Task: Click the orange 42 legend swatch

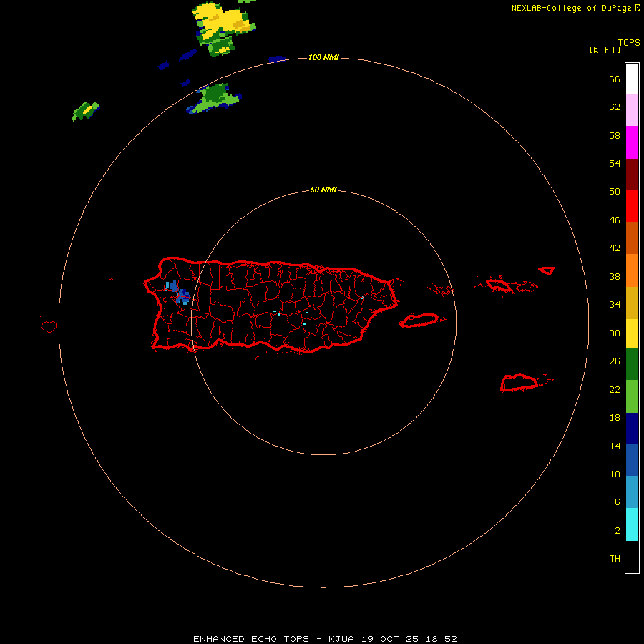Action: tap(632, 270)
